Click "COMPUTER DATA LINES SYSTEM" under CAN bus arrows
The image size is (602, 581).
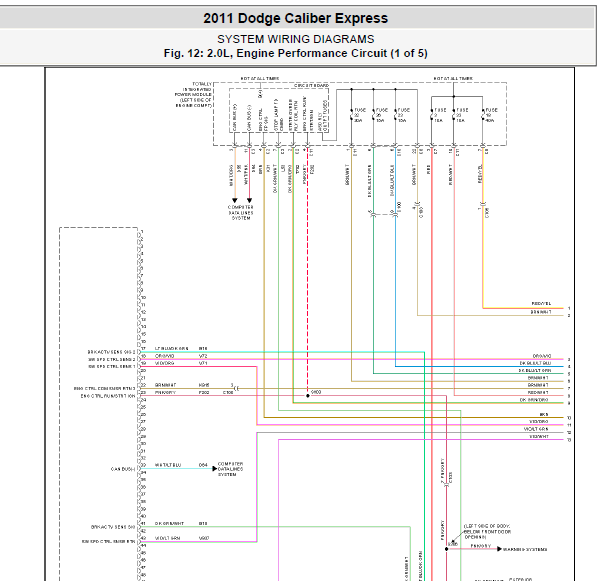(x=241, y=212)
